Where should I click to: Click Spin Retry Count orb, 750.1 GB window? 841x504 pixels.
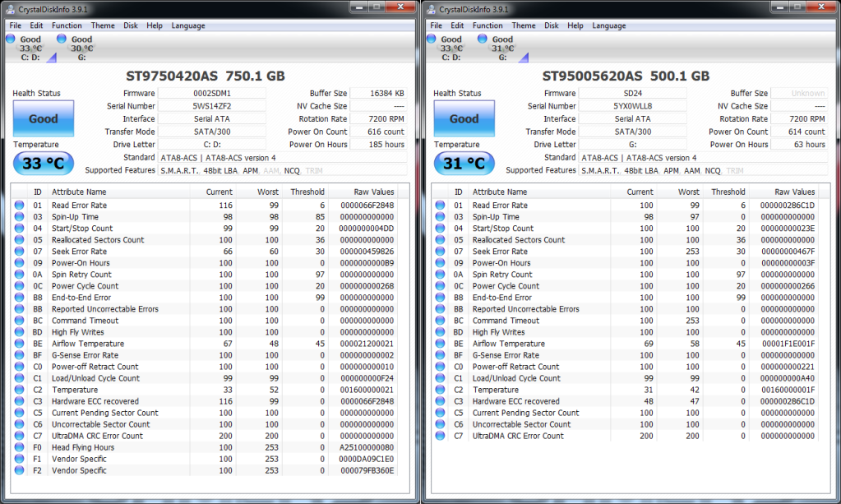point(19,274)
